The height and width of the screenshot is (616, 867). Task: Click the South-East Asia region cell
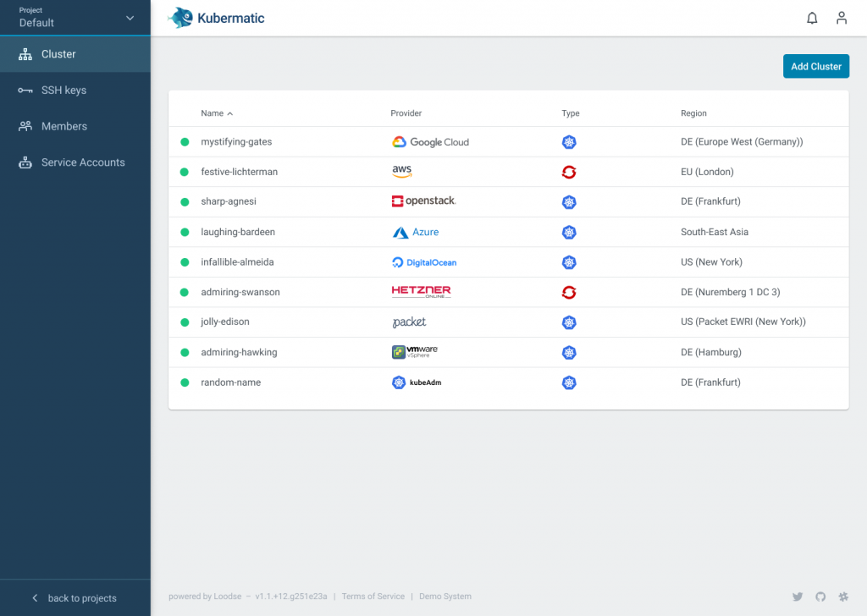[x=715, y=232]
